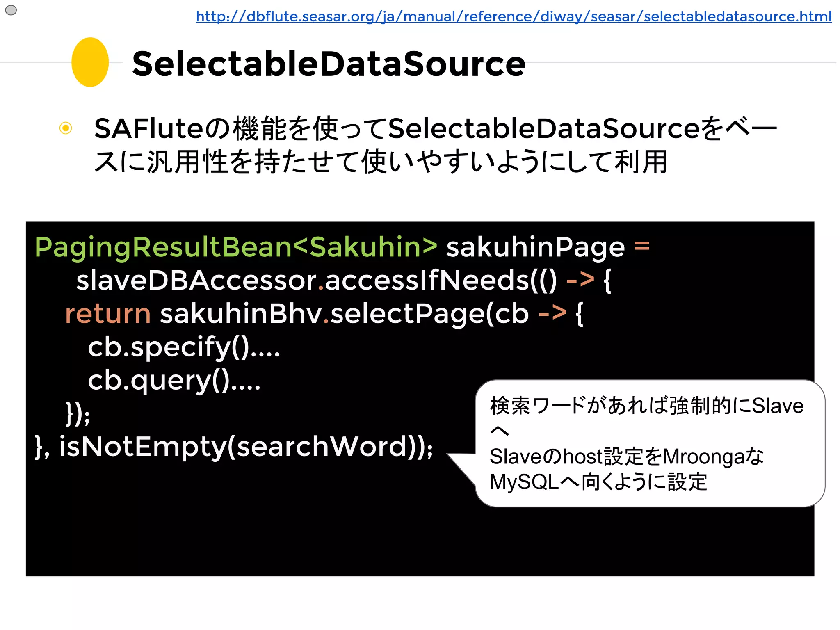Viewport: 840px width, 630px height.
Task: Open the dbflute.seasar.org selectabledatasource link
Action: (514, 16)
